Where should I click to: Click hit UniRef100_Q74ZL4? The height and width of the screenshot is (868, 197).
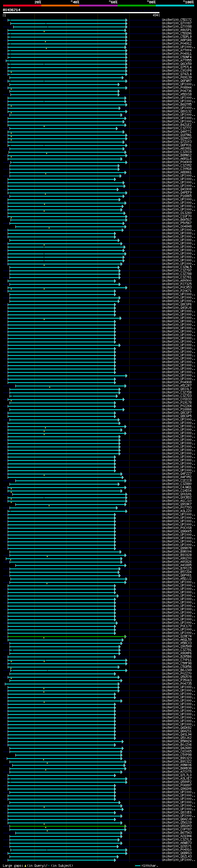point(177,74)
